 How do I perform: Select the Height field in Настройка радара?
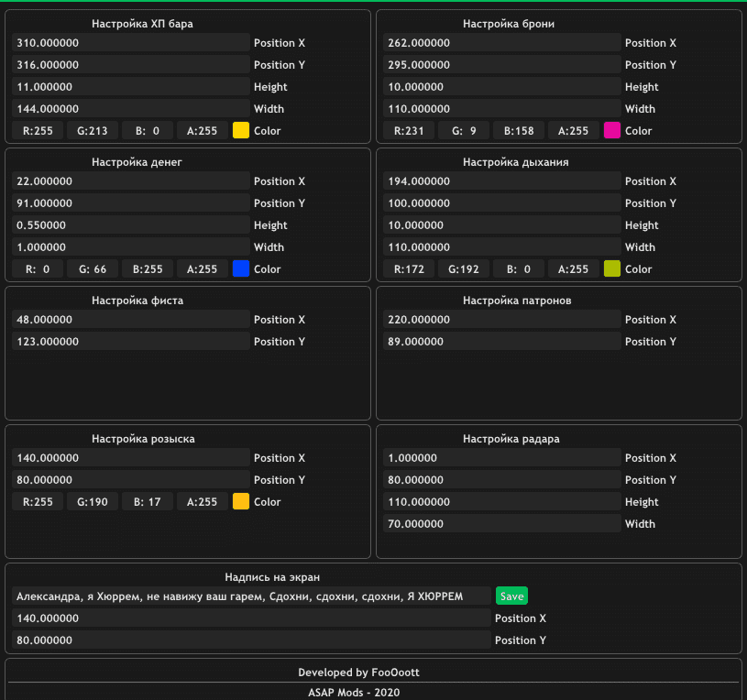[502, 502]
